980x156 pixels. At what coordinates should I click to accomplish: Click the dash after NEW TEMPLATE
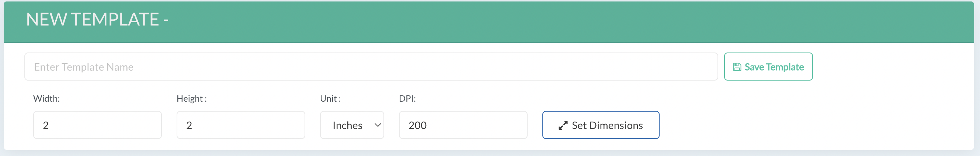[166, 20]
